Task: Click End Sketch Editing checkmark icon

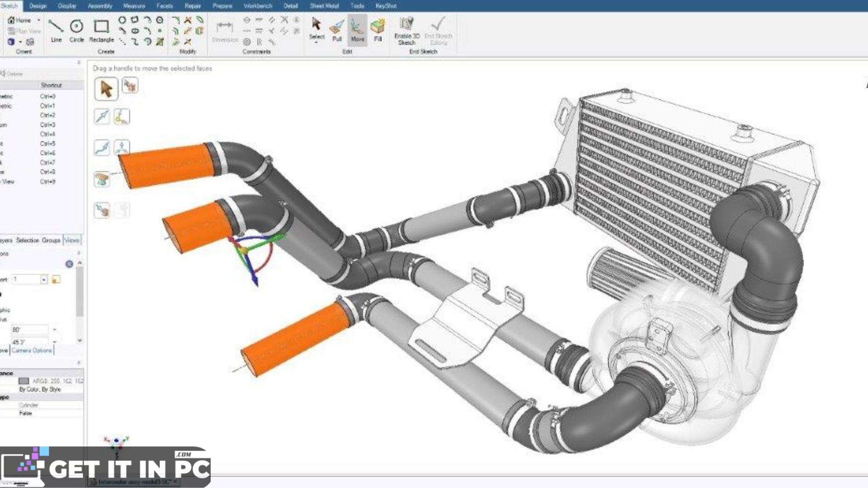Action: [x=438, y=23]
